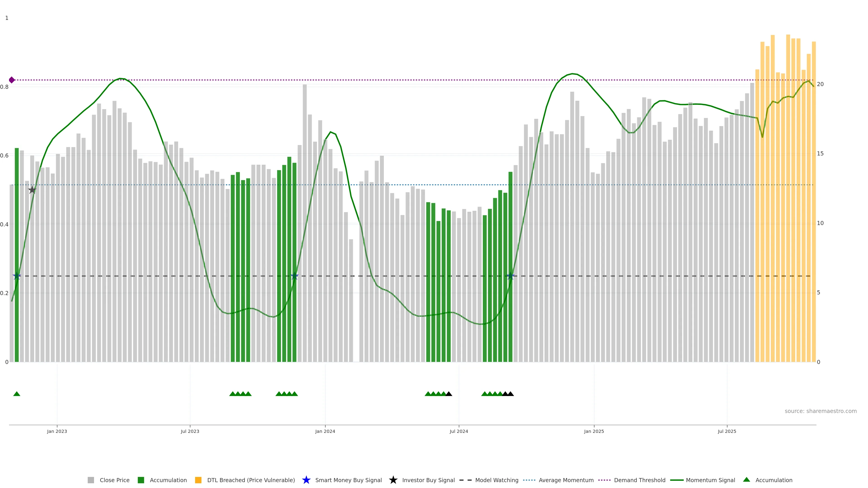Click the Jul 2025 axis label
The height and width of the screenshot is (488, 868).
point(727,431)
